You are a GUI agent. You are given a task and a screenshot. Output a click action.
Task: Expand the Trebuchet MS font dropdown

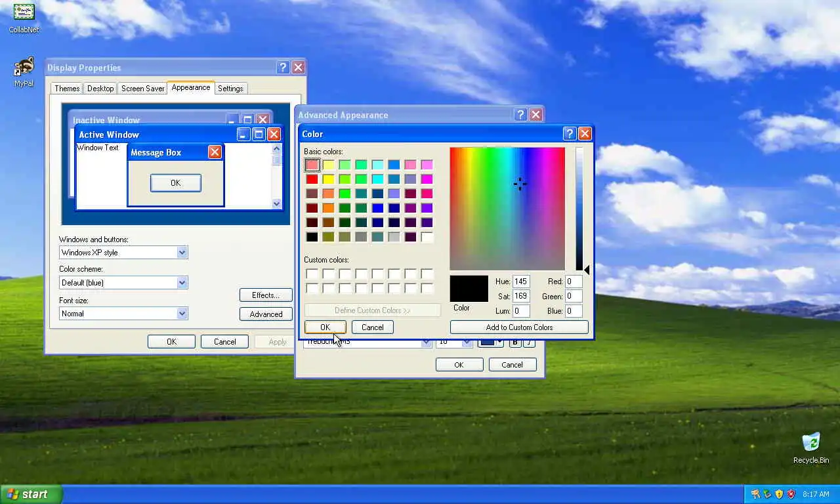click(426, 343)
